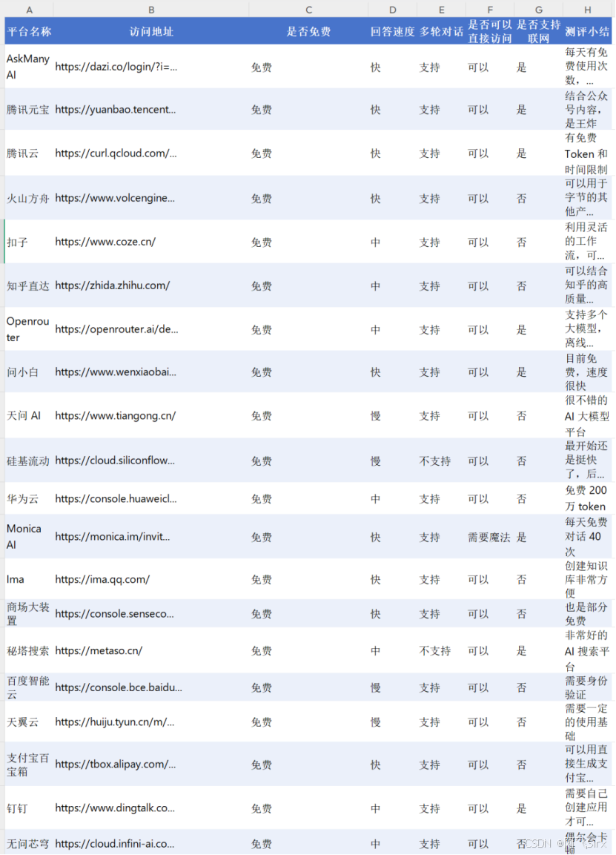Select the 华为云 name cell
Screen dimensions: 616x855
(x=29, y=498)
